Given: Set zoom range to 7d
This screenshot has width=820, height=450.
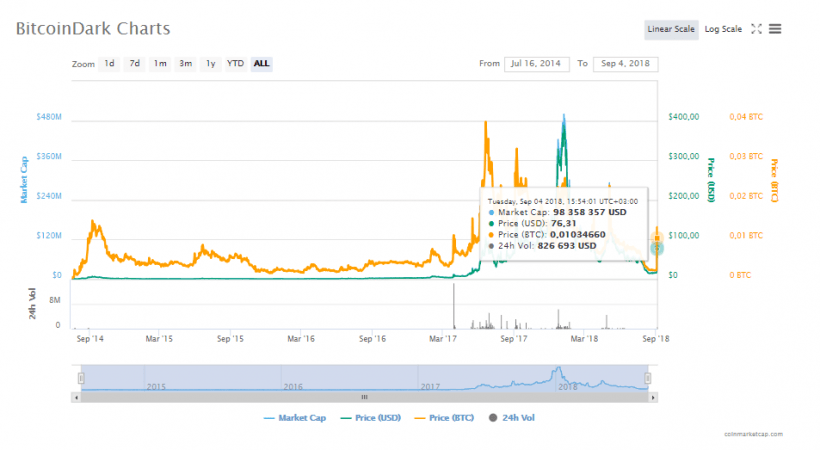Looking at the screenshot, I should (134, 64).
